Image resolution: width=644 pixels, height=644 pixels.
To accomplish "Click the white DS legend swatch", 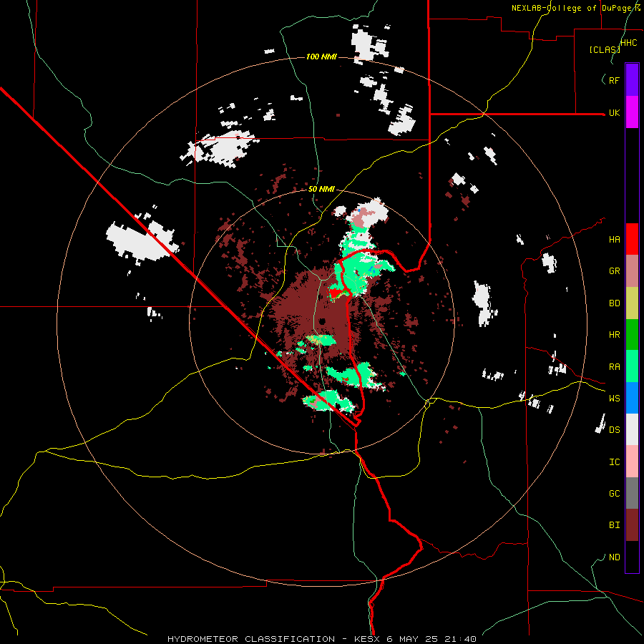I will (x=632, y=429).
